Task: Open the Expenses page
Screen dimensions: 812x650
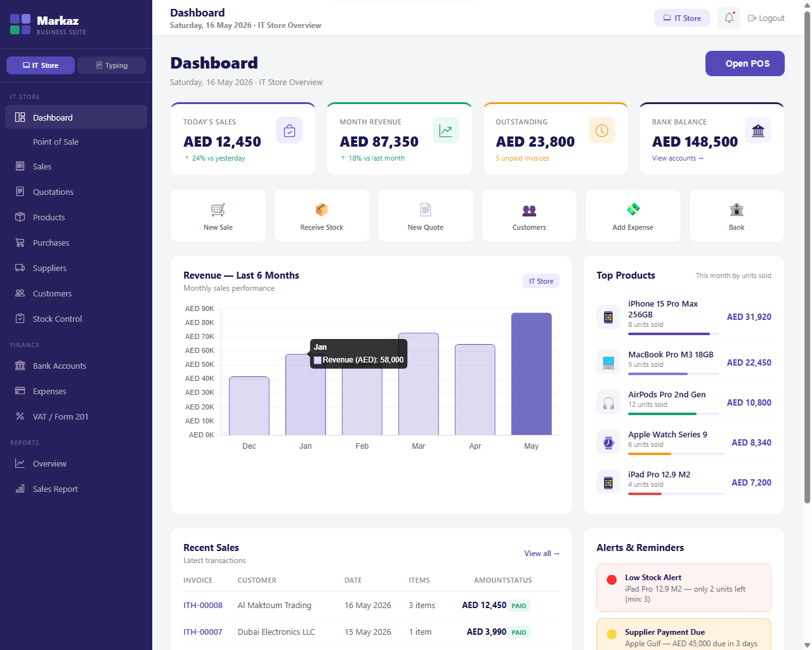Action: coord(76,391)
